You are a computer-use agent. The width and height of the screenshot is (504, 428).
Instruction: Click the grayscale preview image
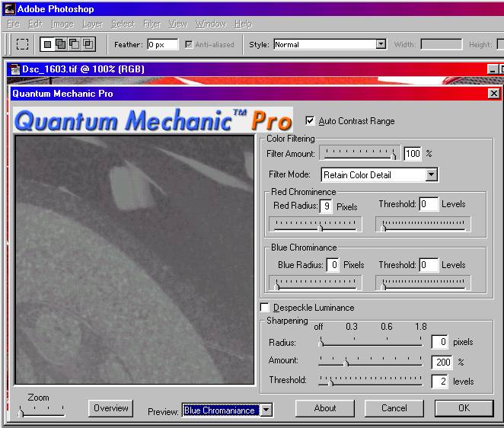coord(135,260)
